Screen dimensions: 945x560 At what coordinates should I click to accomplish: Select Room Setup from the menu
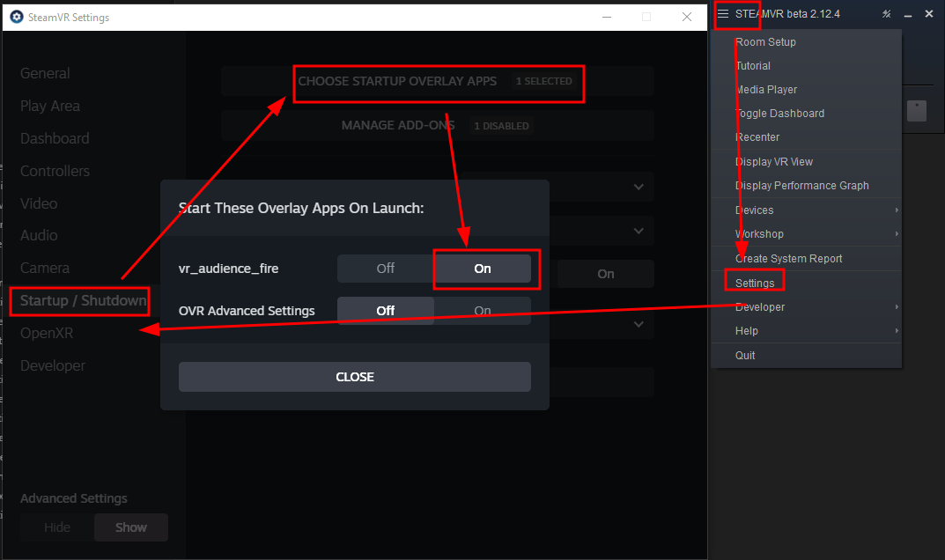pos(765,41)
